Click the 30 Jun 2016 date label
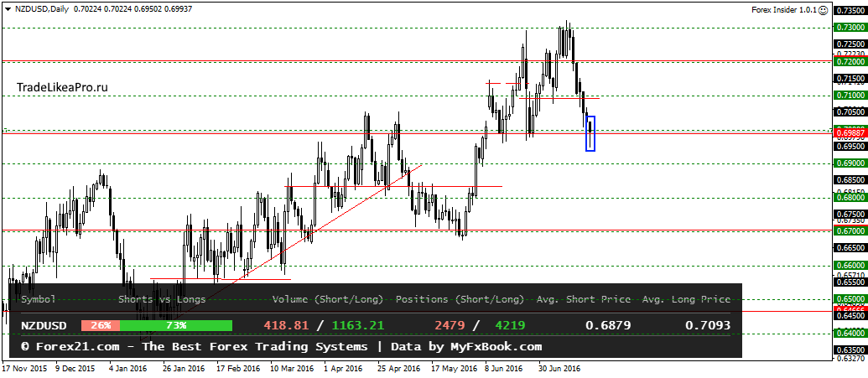The height and width of the screenshot is (378, 868). 559,368
